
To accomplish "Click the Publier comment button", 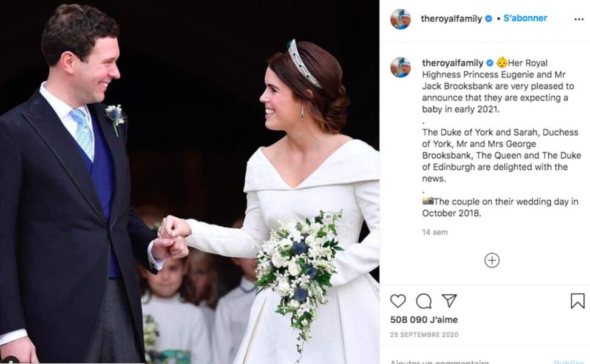I will pyautogui.click(x=569, y=362).
